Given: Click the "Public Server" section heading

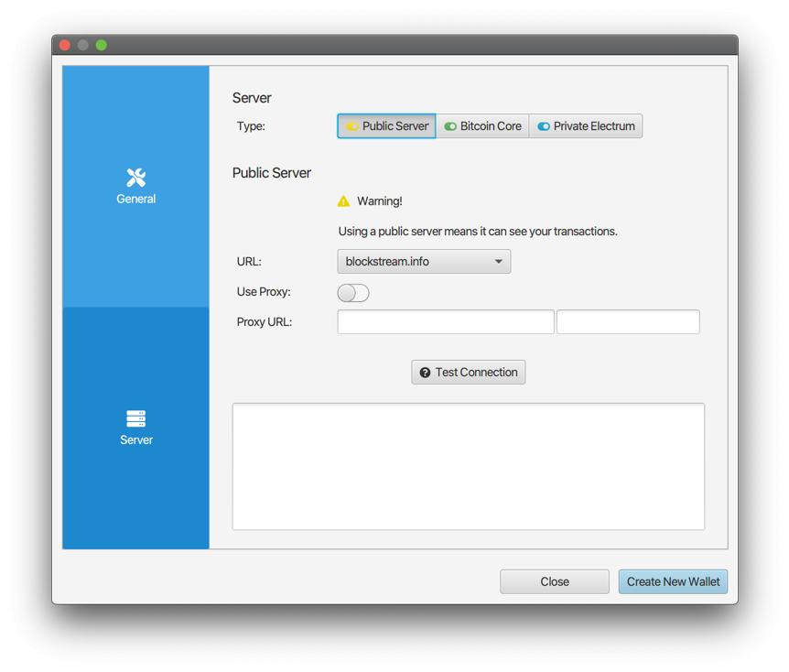Looking at the screenshot, I should (272, 173).
